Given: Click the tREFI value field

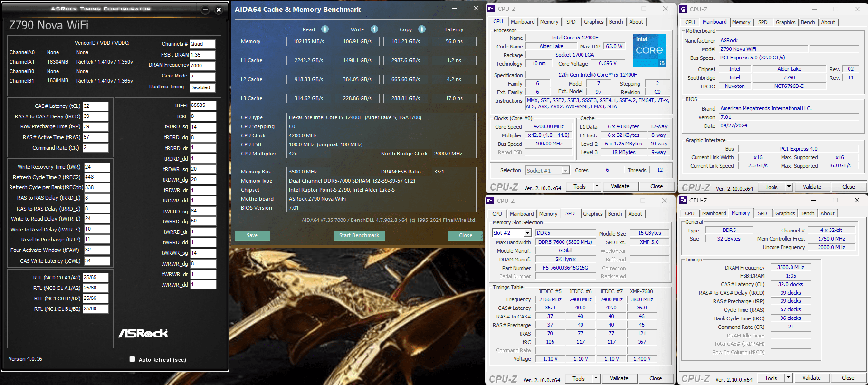Looking at the screenshot, I should pos(203,106).
